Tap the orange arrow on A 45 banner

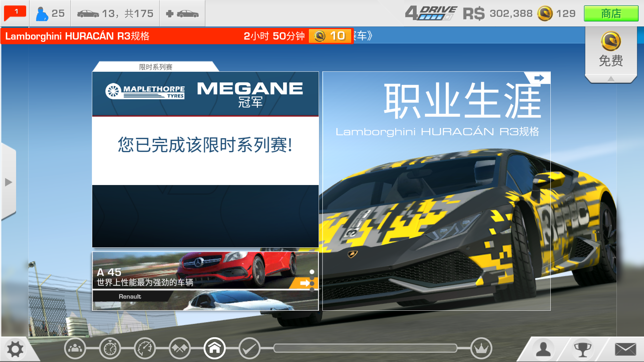pyautogui.click(x=304, y=283)
